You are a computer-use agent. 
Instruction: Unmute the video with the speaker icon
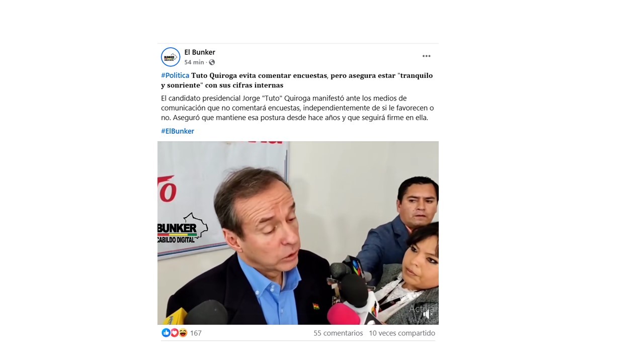[428, 314]
